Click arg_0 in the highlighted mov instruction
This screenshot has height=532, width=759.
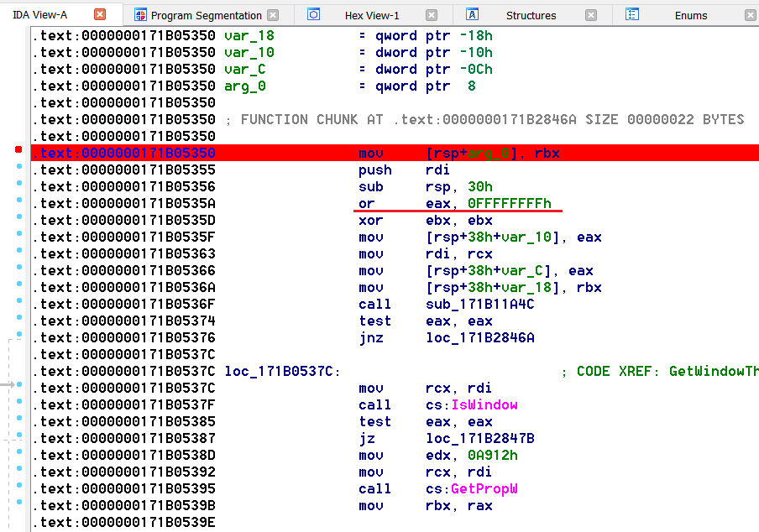(x=489, y=154)
